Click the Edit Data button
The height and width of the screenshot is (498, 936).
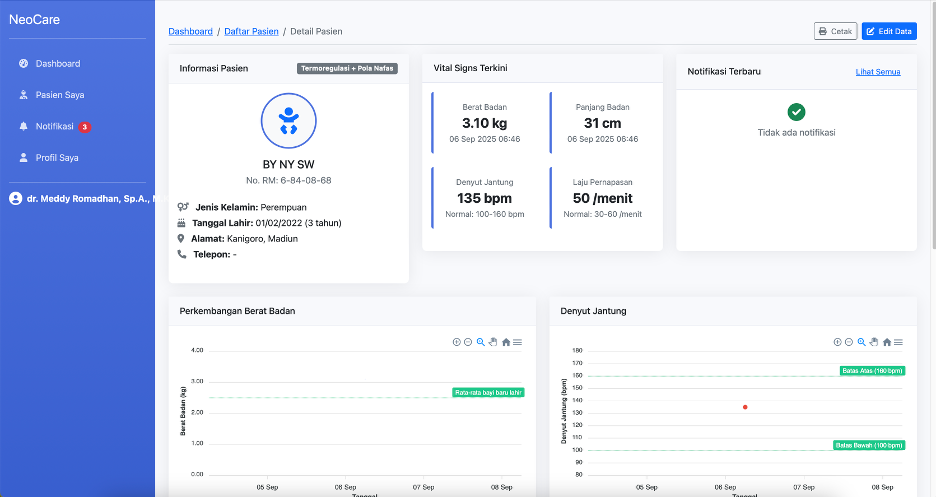tap(889, 31)
